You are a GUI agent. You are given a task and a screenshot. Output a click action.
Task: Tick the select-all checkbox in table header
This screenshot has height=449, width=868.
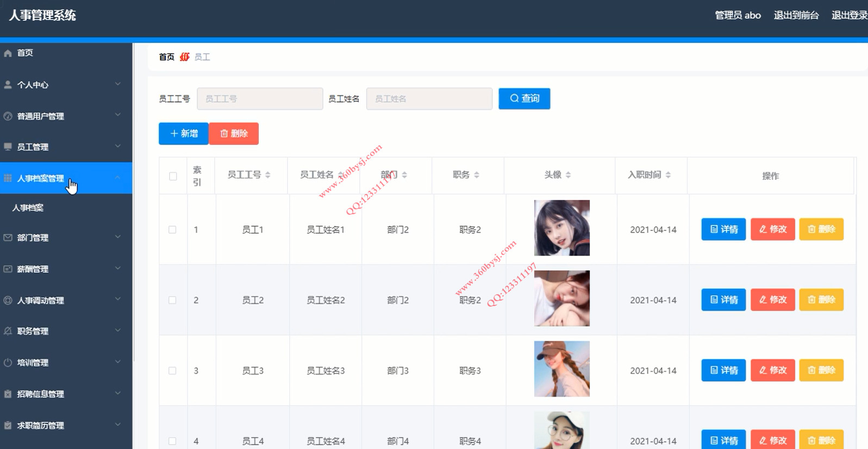(x=173, y=176)
